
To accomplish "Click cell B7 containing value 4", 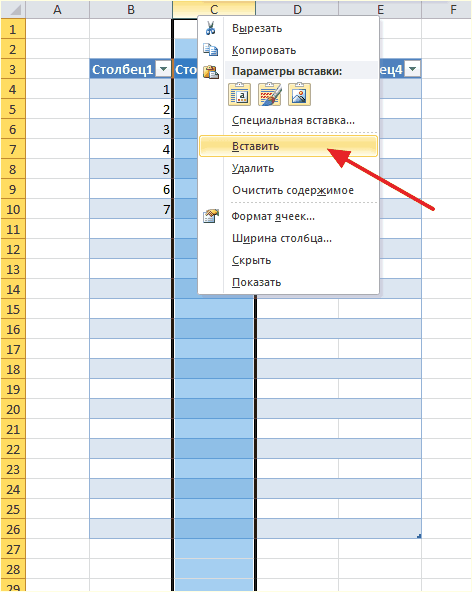I will coord(131,149).
